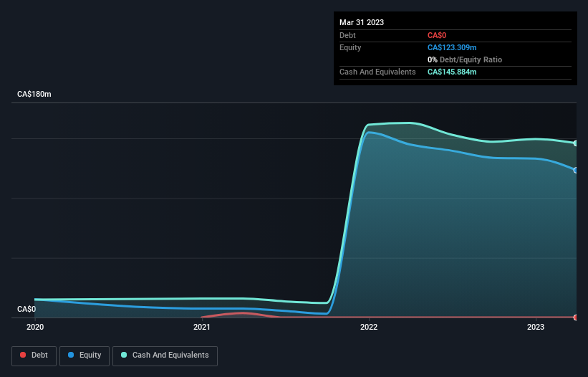
Task: Click the CA$145.884m cash value
Action: coord(452,72)
